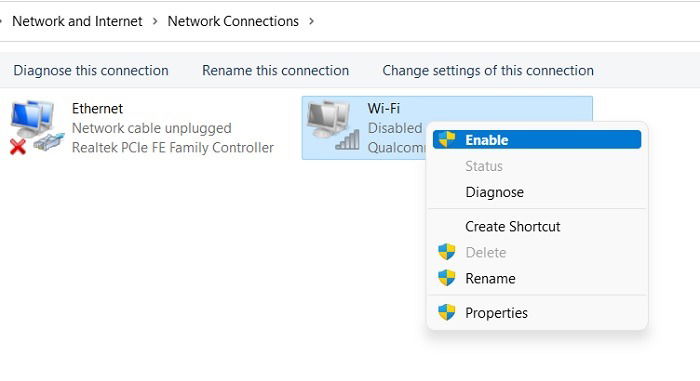
Task: Select Rename in the context menu
Action: tap(537, 278)
